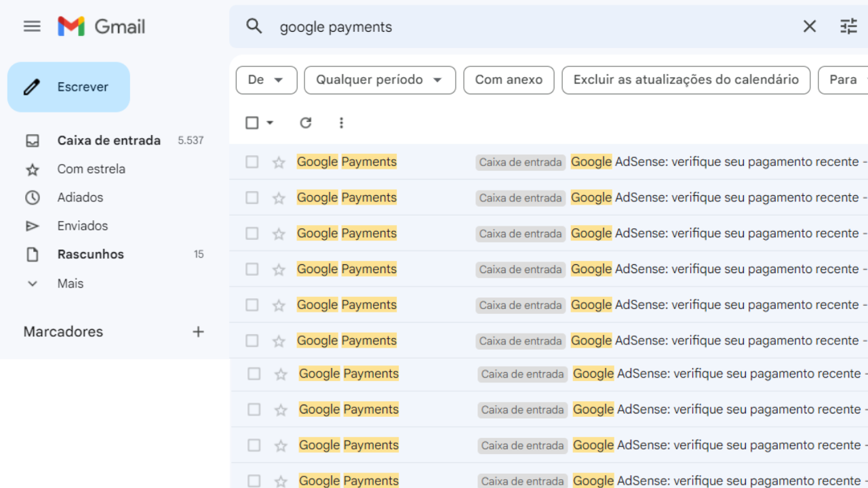Click the Escrever compose button
The image size is (868, 488).
click(68, 87)
